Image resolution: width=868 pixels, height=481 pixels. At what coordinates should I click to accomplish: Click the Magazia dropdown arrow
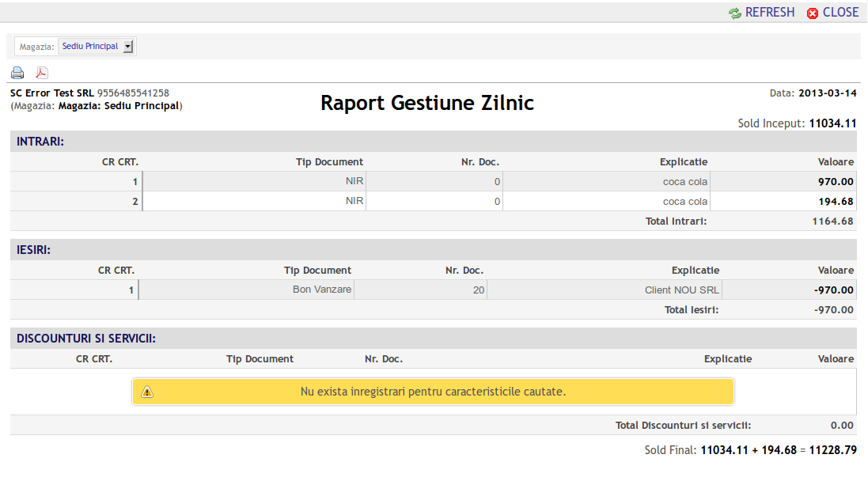(x=129, y=46)
